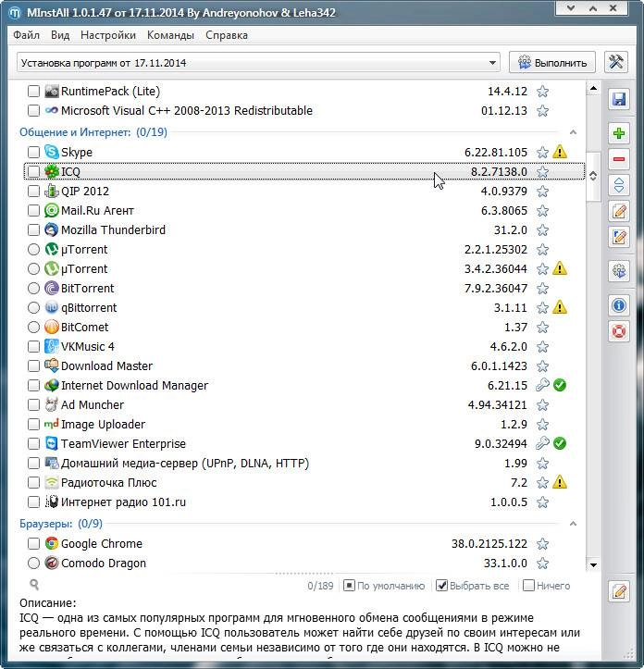Select the µTorrent 2.2.1.25302 radio button
The height and width of the screenshot is (669, 644).
click(x=33, y=250)
